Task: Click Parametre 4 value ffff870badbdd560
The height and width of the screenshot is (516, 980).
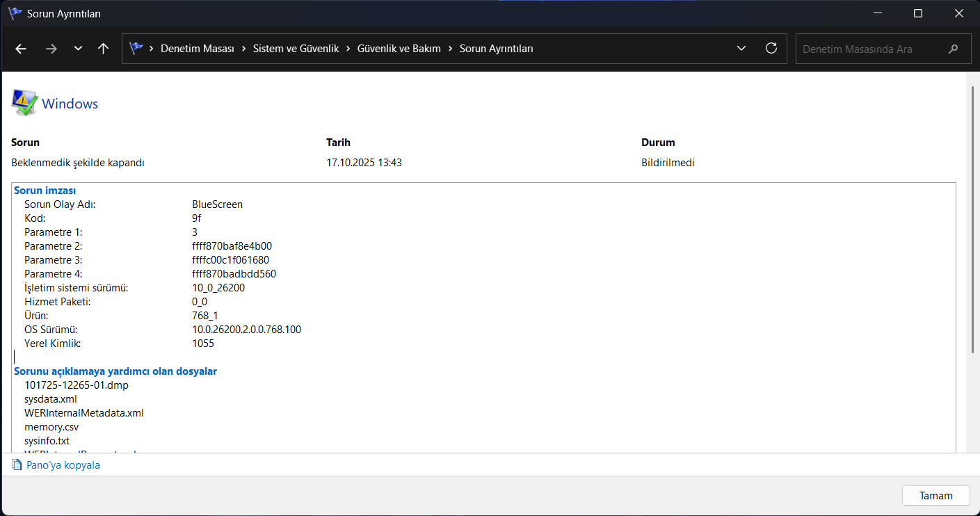Action: coord(234,274)
